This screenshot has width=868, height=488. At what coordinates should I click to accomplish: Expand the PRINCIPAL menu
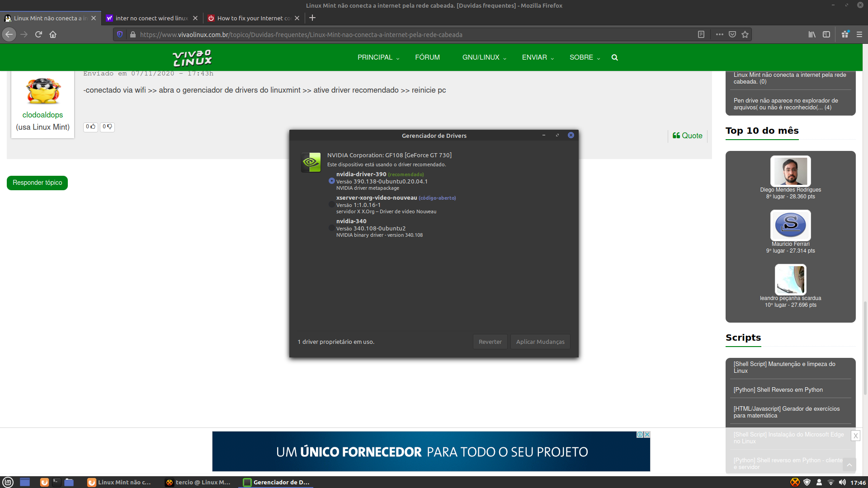click(x=378, y=57)
